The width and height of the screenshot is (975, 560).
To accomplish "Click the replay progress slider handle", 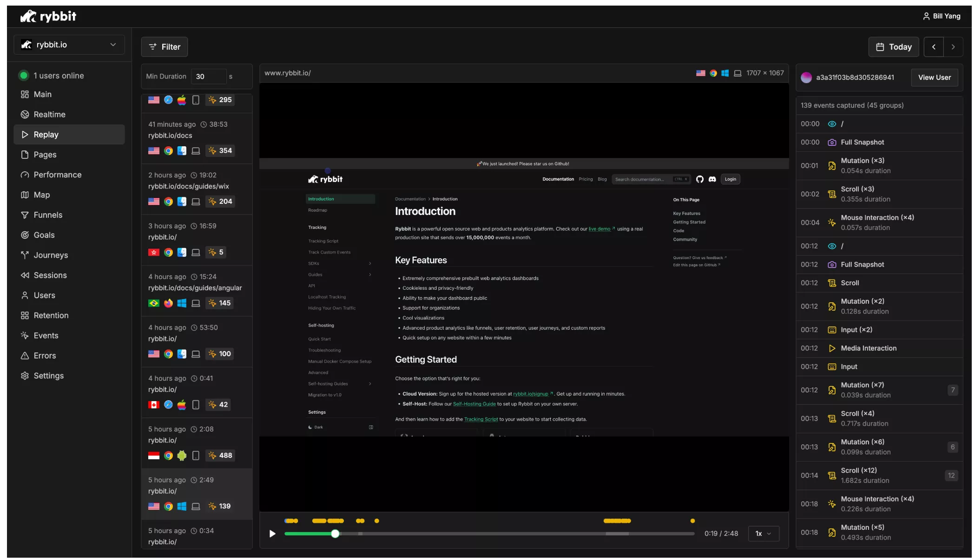I will 335,534.
